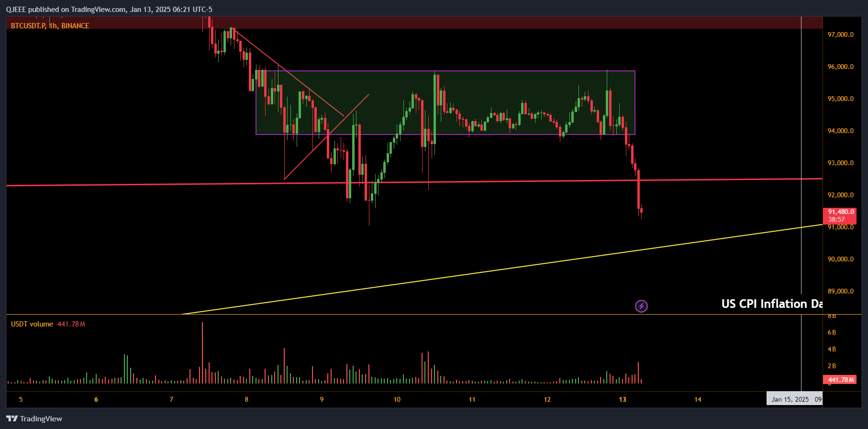
Task: Click the 93,000.0 price axis label
Action: pos(841,163)
